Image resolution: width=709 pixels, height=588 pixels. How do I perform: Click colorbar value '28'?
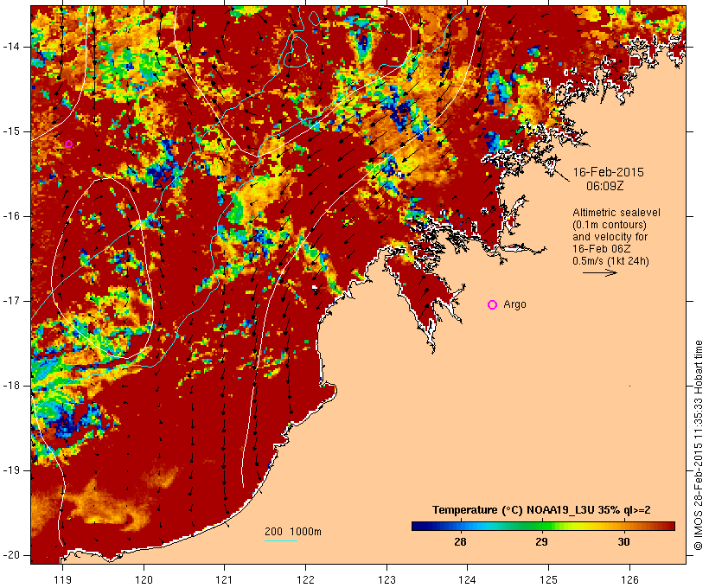[x=460, y=542]
